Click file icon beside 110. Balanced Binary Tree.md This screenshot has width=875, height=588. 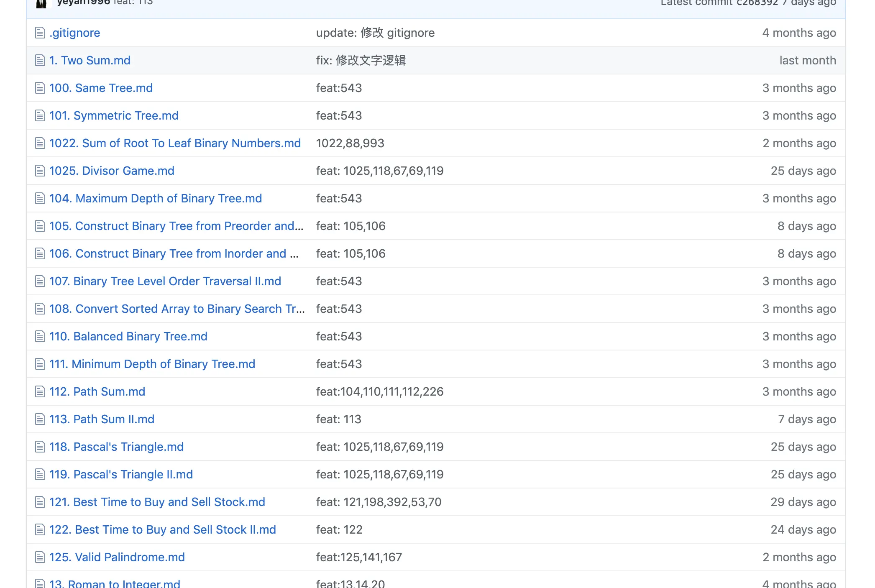coord(40,336)
